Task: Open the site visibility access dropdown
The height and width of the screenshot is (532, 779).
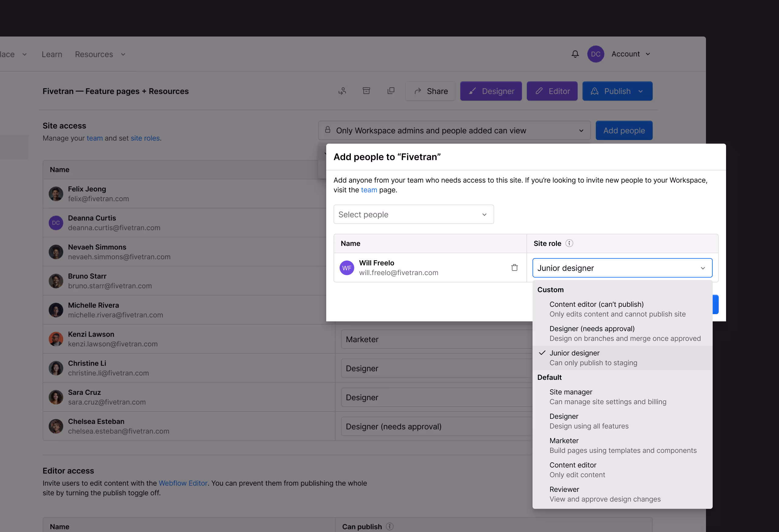Action: point(454,130)
